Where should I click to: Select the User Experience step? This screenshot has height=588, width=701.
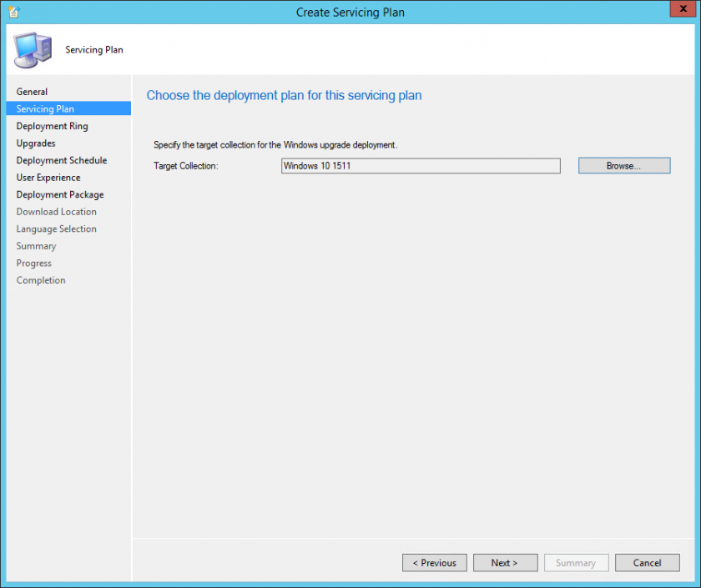tap(48, 177)
